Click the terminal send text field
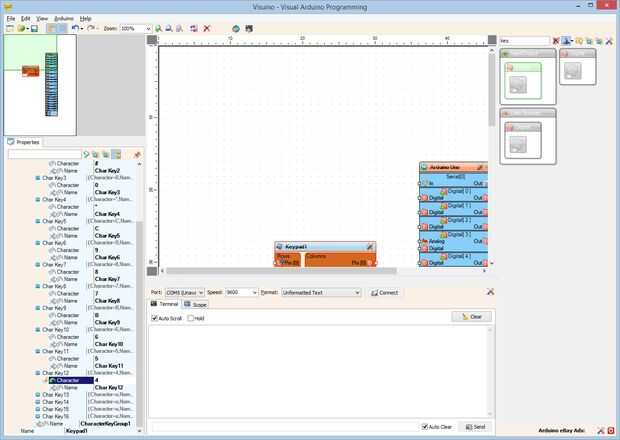The height and width of the screenshot is (440, 620). coord(284,427)
